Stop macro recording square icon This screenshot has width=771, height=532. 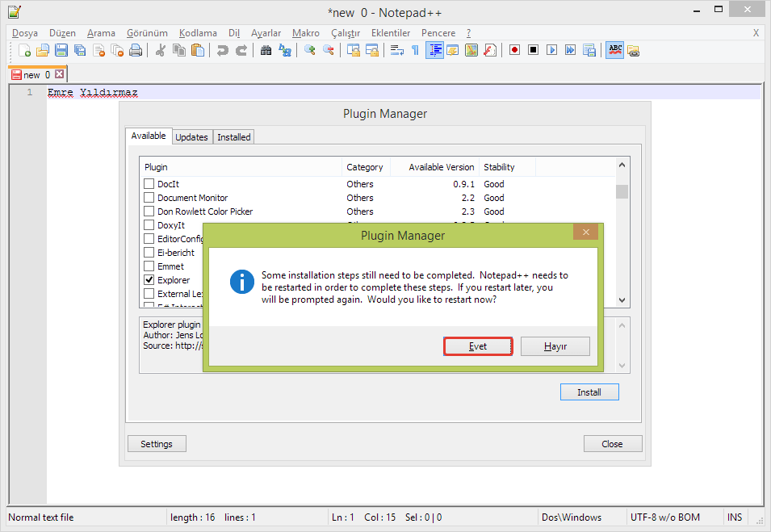[533, 50]
